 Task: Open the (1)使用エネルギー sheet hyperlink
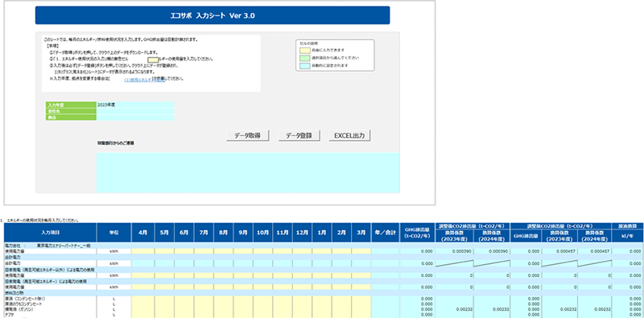[x=138, y=81]
